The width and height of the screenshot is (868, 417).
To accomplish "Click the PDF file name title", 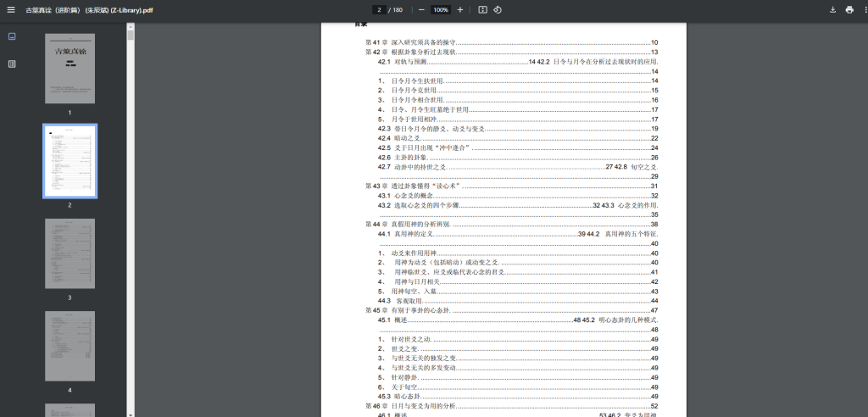I will (x=89, y=10).
